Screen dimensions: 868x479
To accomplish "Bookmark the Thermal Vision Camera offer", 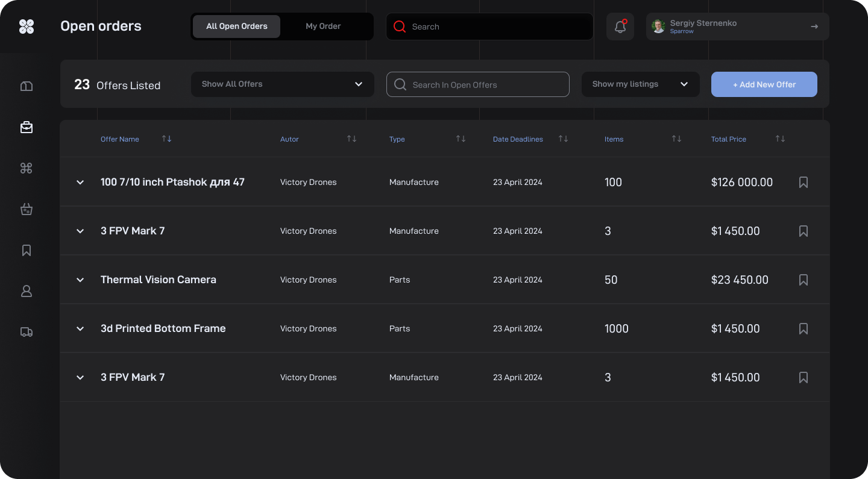I will pos(803,280).
